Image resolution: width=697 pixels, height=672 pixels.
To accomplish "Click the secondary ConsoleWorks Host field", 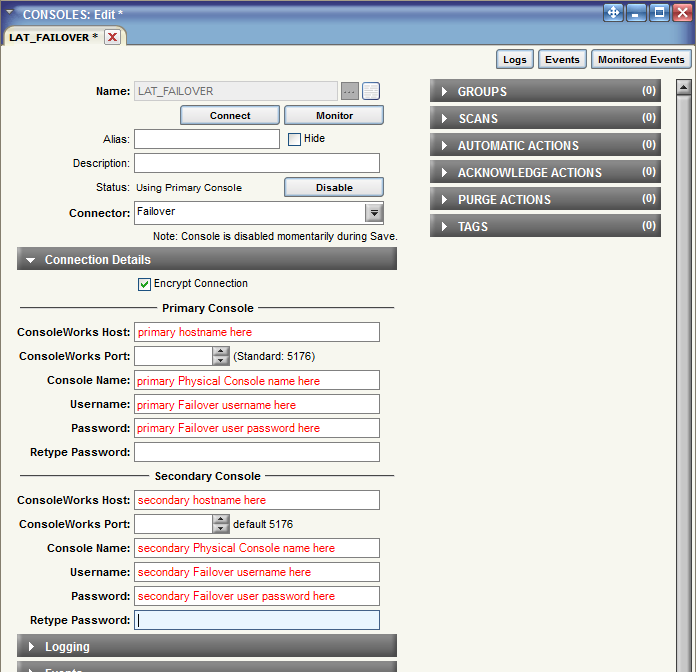I will pyautogui.click(x=256, y=500).
